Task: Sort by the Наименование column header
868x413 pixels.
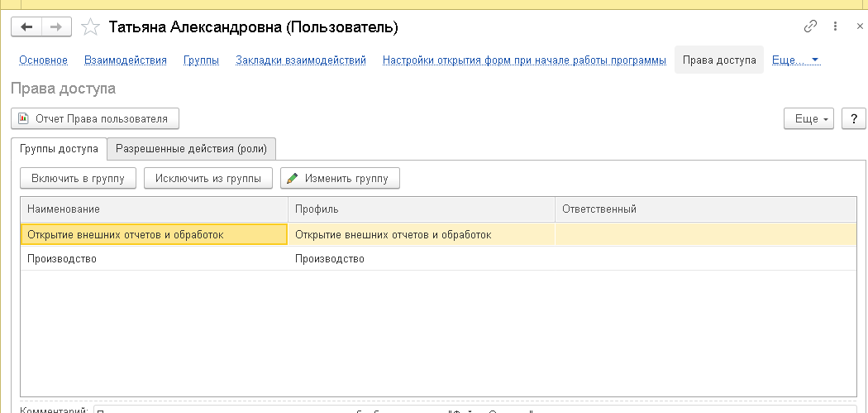Action: pyautogui.click(x=153, y=209)
